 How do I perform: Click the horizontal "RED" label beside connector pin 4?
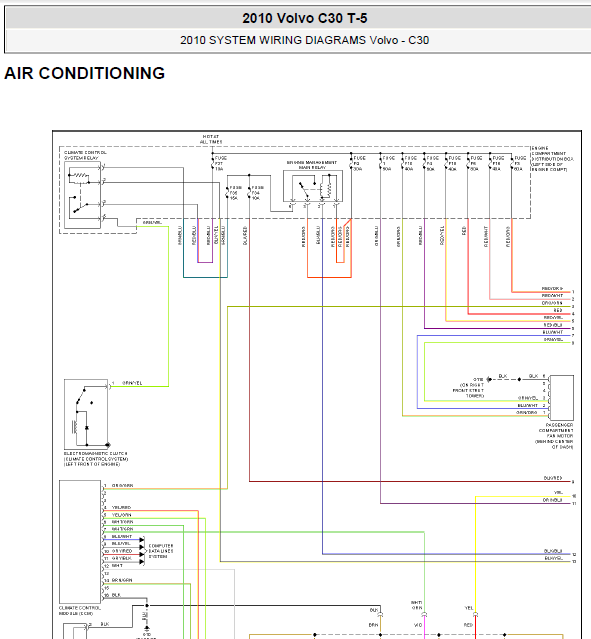click(x=558, y=310)
